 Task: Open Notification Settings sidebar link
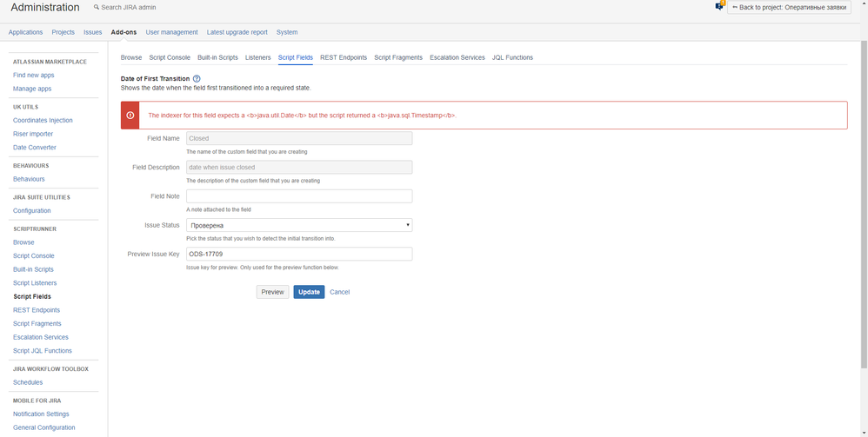coord(41,414)
